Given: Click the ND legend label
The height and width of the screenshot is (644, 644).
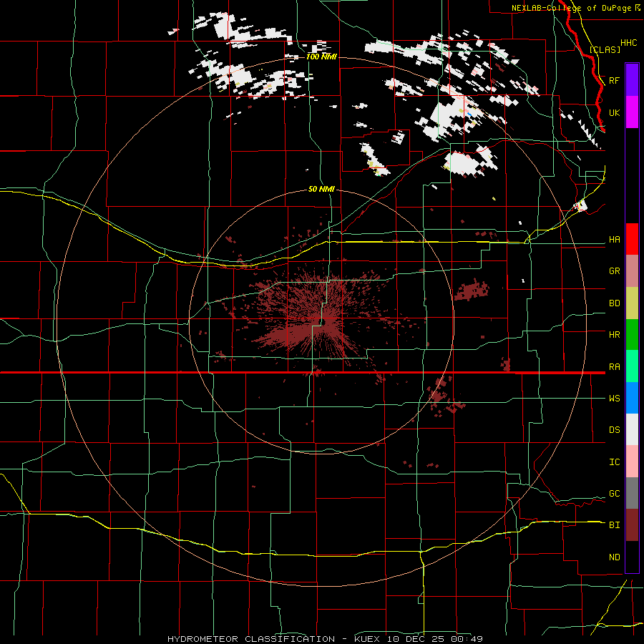Looking at the screenshot, I should (x=614, y=557).
